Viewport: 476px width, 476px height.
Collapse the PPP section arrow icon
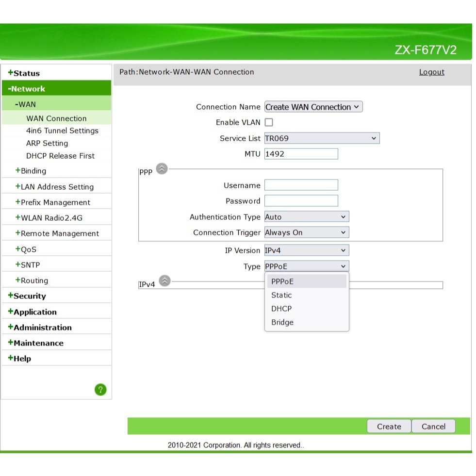tap(163, 168)
